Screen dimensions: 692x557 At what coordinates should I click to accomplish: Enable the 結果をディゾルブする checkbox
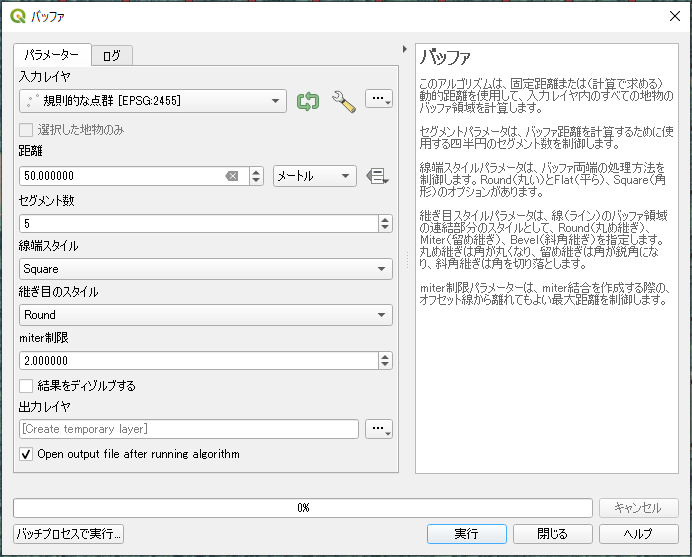coord(26,386)
